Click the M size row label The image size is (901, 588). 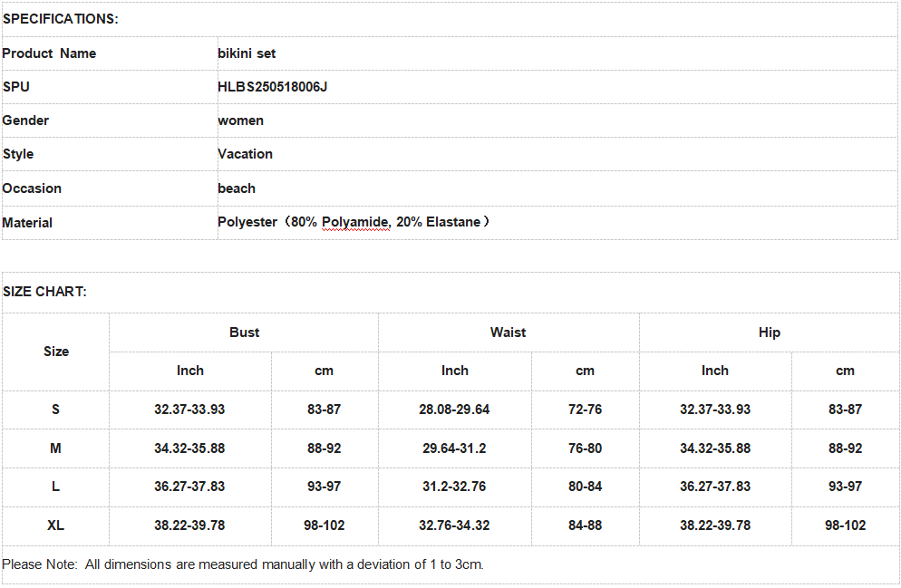55,448
